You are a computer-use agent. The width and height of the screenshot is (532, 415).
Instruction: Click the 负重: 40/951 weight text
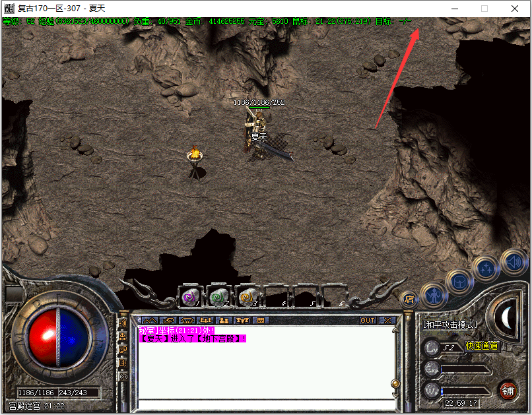[x=157, y=21]
